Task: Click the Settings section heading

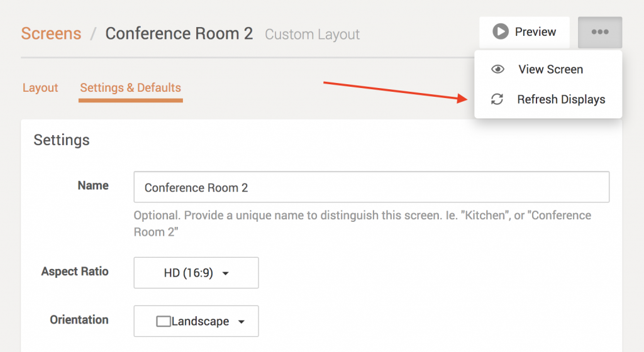Action: coord(62,140)
